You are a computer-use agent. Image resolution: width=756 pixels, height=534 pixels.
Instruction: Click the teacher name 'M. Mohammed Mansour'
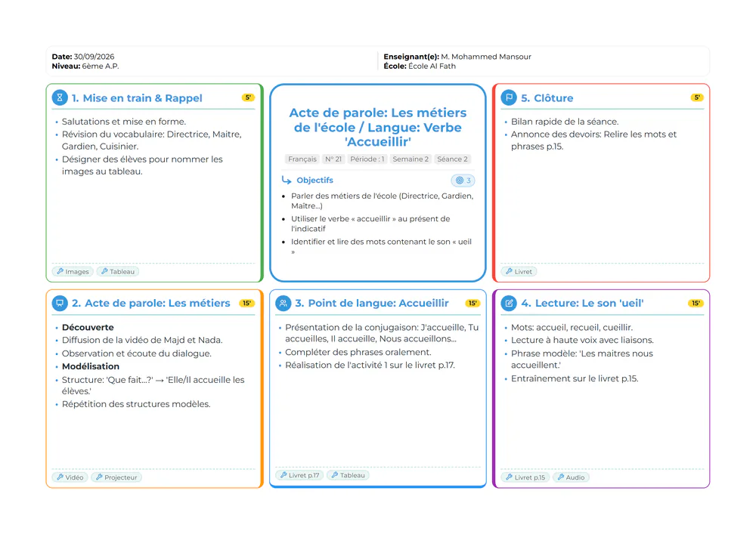click(x=486, y=57)
